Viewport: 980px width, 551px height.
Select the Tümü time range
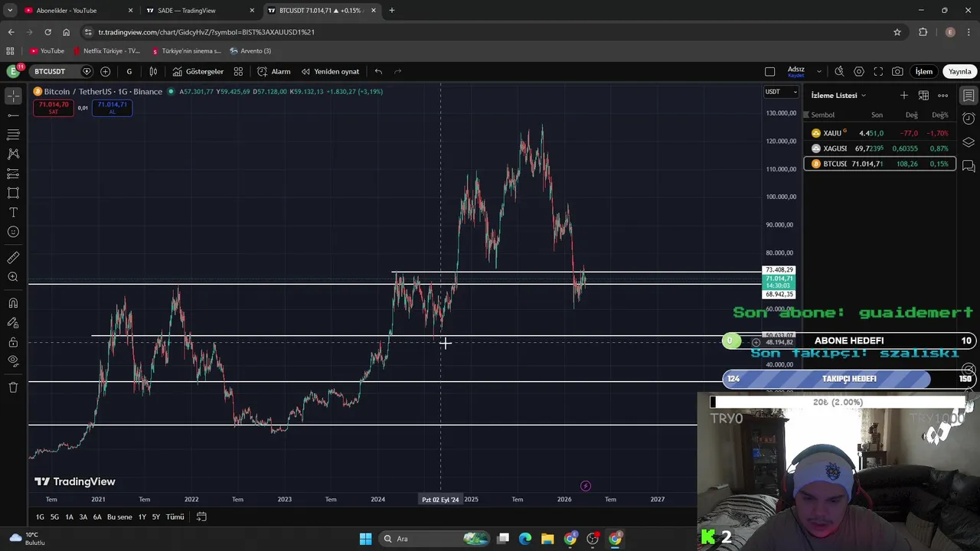(x=175, y=517)
